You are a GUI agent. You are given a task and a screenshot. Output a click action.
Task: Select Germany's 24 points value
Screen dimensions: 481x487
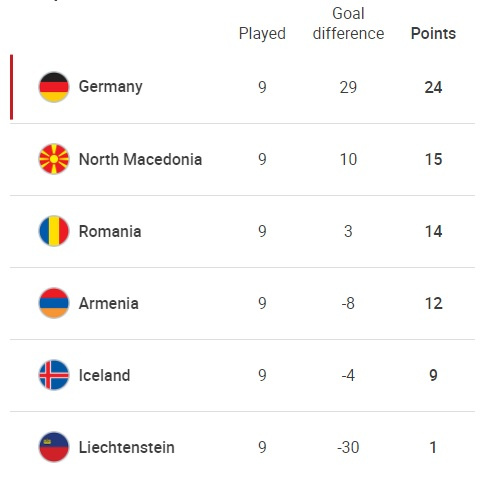433,87
